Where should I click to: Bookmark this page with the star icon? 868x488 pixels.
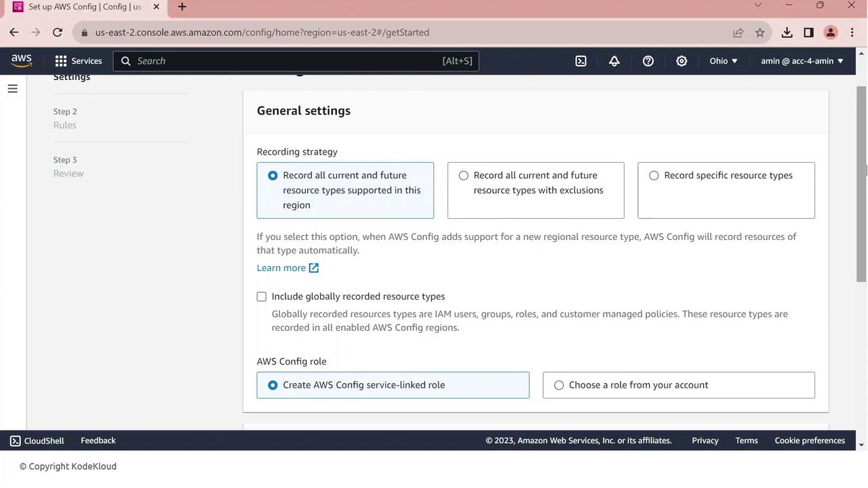[760, 33]
